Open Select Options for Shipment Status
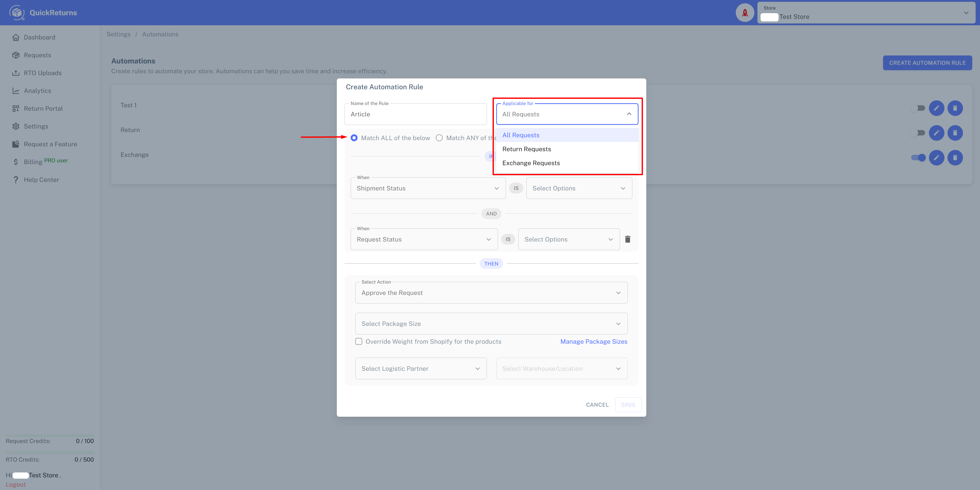Image resolution: width=980 pixels, height=490 pixels. click(579, 188)
